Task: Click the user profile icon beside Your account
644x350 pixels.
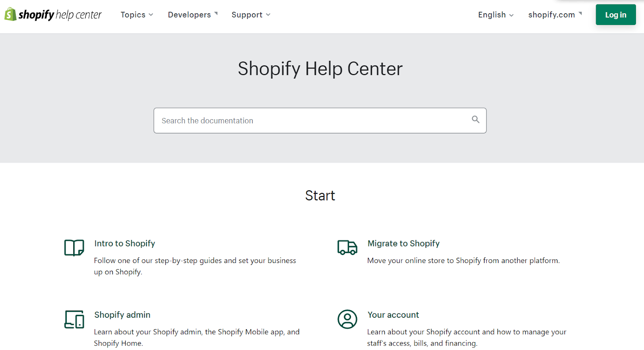Action: [347, 319]
